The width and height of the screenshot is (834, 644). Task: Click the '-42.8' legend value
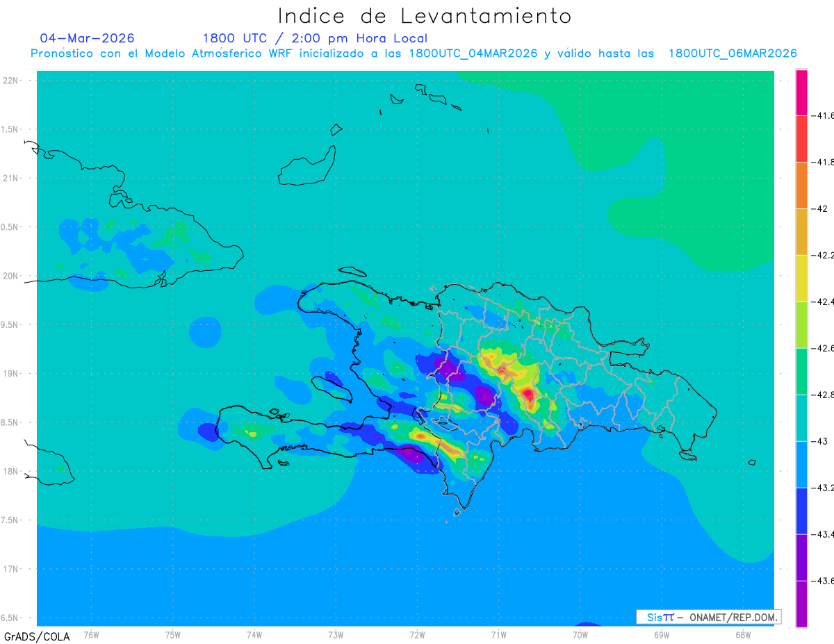[824, 395]
